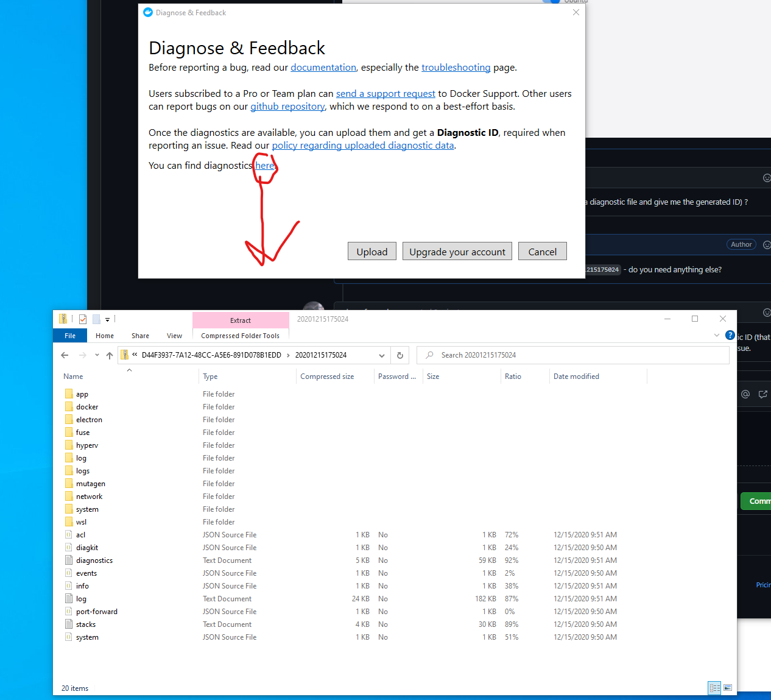Navigate back in File Explorer
Image resolution: width=771 pixels, height=700 pixels.
point(65,355)
